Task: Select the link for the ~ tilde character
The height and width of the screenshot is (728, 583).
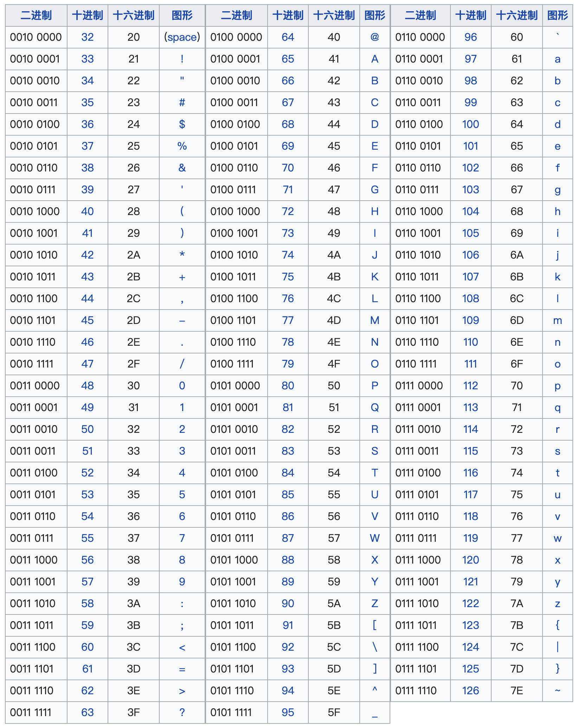Action: tap(557, 690)
